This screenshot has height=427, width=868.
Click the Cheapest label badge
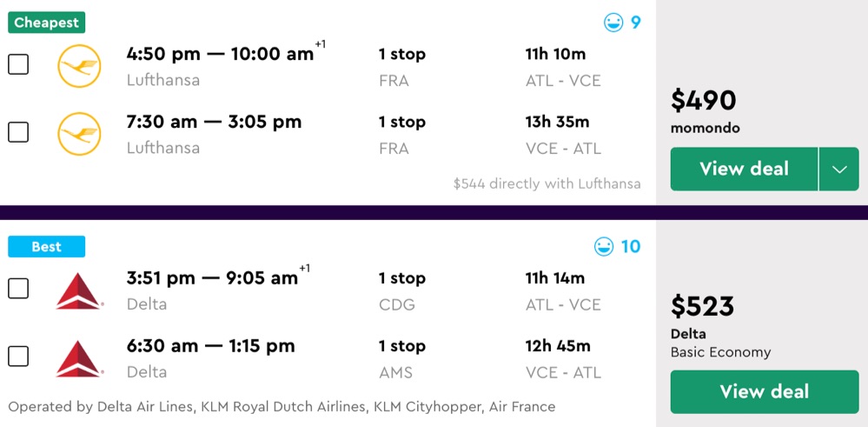coord(47,23)
